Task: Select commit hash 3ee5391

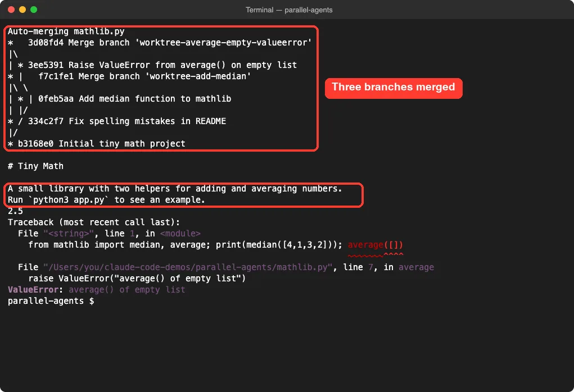Action: point(46,65)
